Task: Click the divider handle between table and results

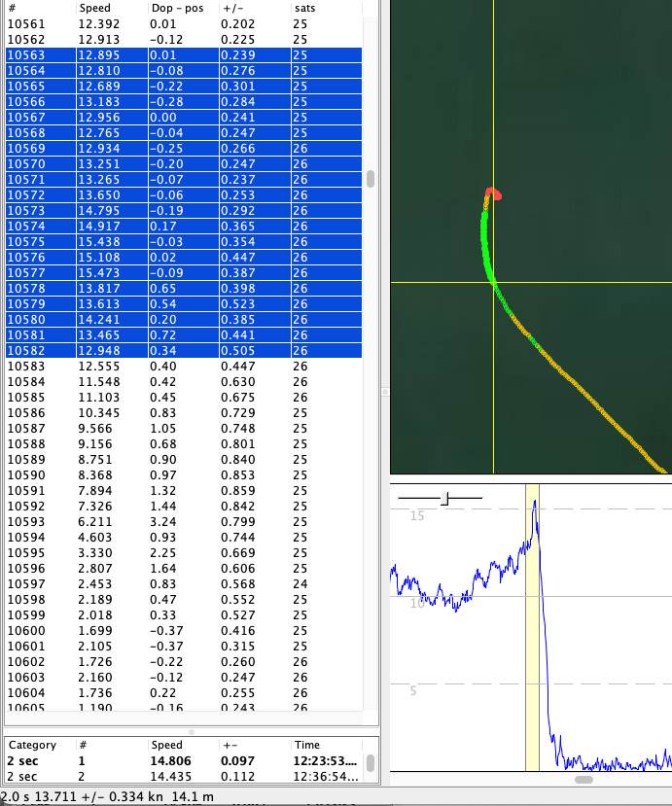Action: [191, 731]
